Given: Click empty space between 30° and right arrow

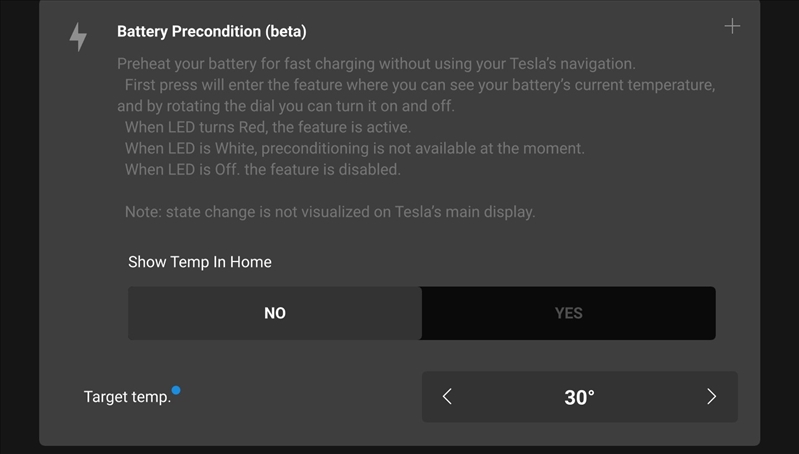Looking at the screenshot, I should pyautogui.click(x=650, y=397).
